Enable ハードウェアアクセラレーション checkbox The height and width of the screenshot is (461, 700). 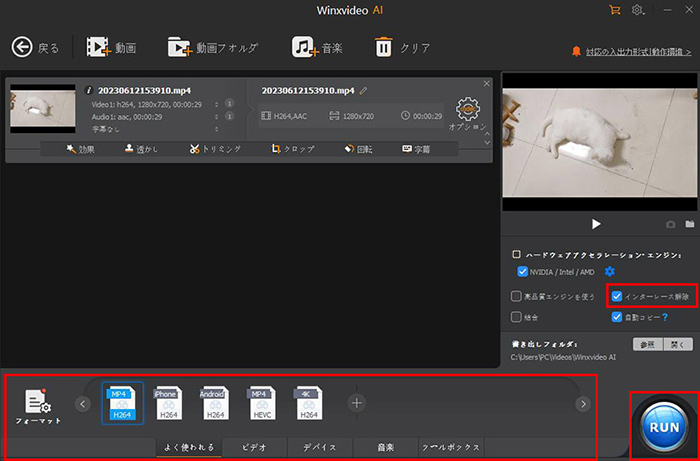(x=516, y=255)
